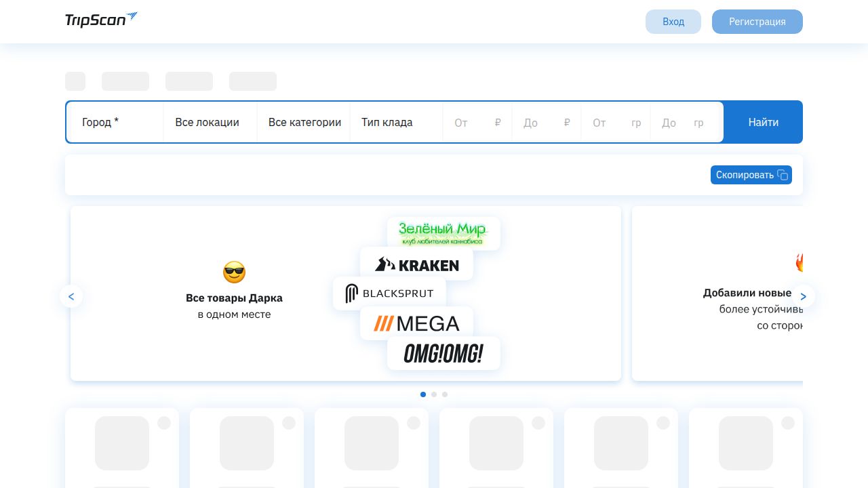Image resolution: width=868 pixels, height=488 pixels.
Task: Open the Вход login button
Action: (x=673, y=22)
